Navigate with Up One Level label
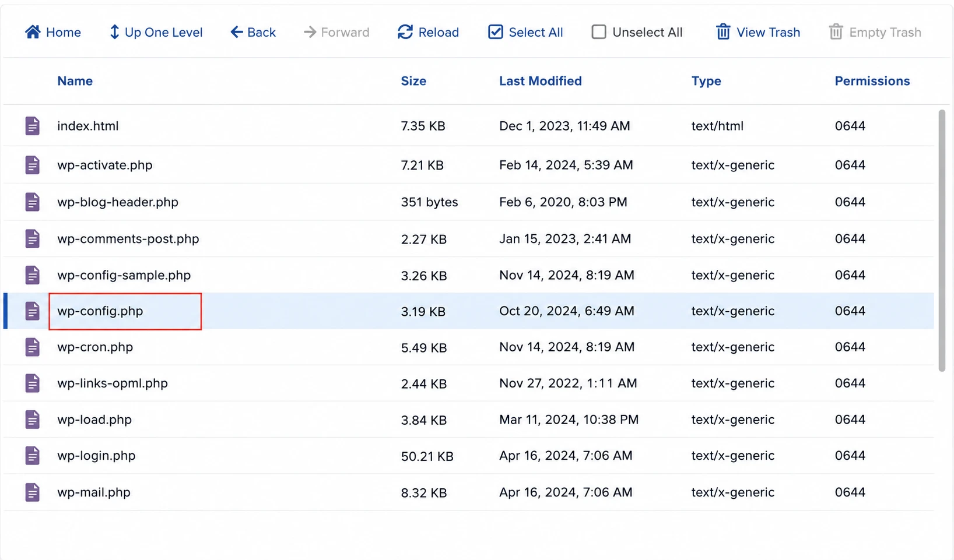The height and width of the screenshot is (560, 954). (x=164, y=33)
